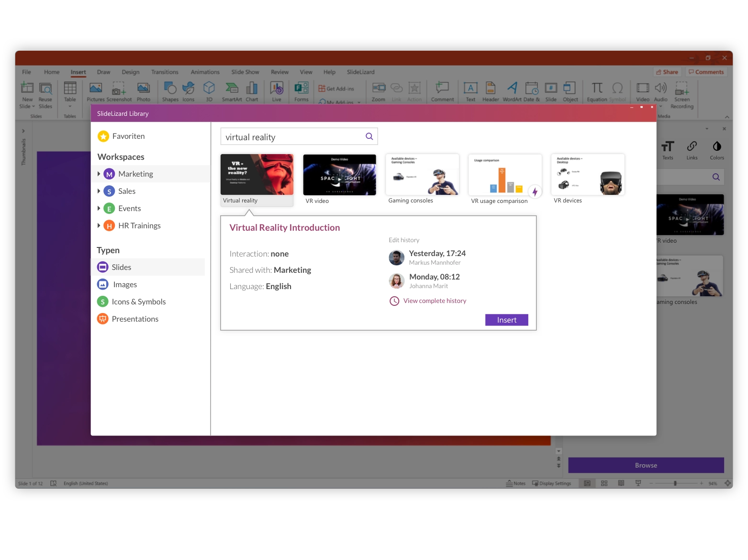Open the Design tab
The height and width of the screenshot is (560, 748).
[x=130, y=72]
